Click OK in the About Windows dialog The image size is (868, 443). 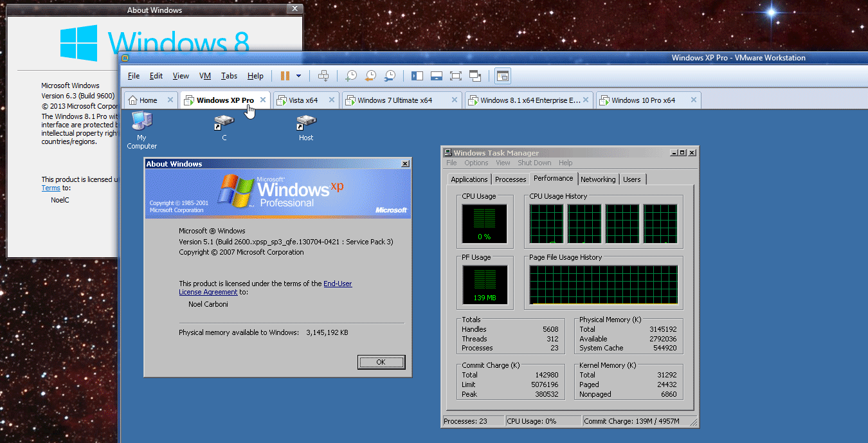coord(381,361)
